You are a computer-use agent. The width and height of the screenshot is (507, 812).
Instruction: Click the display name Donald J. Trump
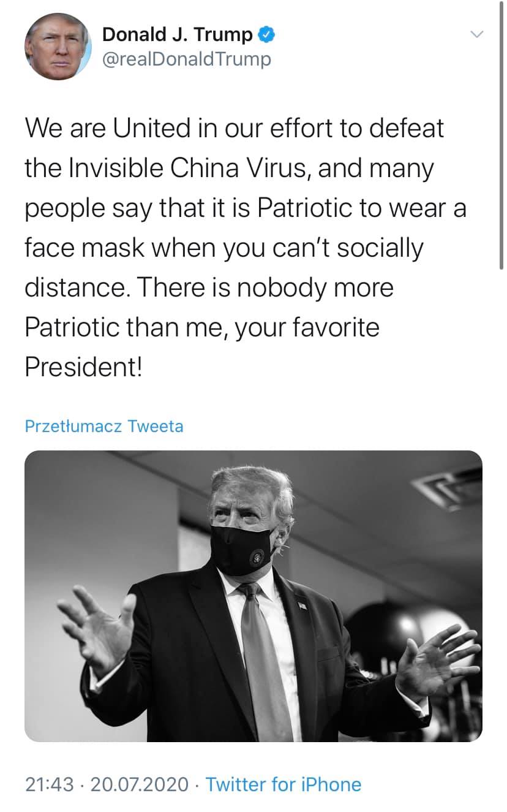[178, 35]
